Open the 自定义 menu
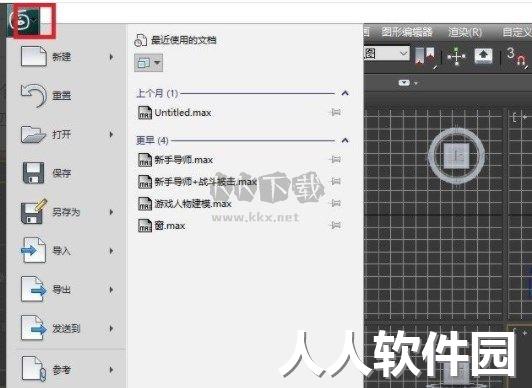Viewport: 532px width, 388px height. coord(517,32)
